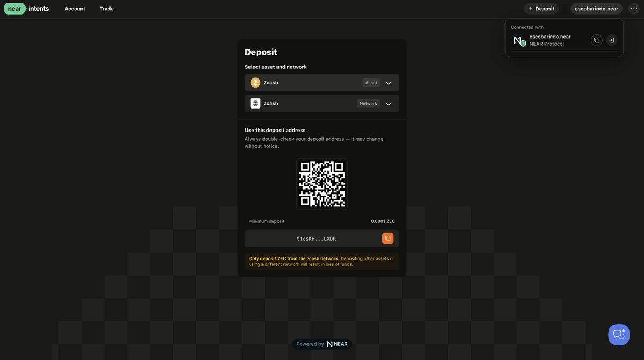Click the Powered by NEAR badge
Image resolution: width=644 pixels, height=360 pixels.
(x=322, y=344)
